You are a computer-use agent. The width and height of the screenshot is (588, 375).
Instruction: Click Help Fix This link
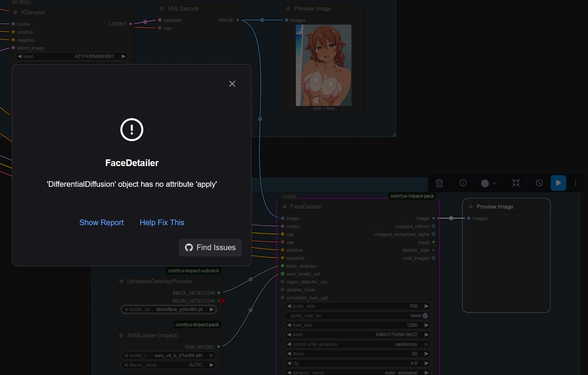coord(162,223)
